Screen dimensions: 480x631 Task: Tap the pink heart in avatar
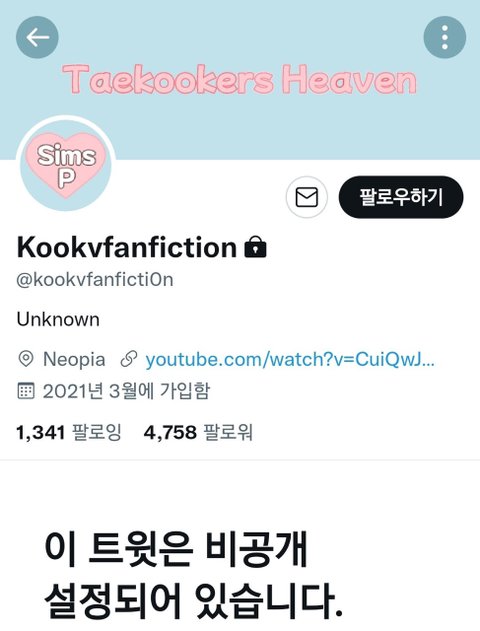click(66, 166)
